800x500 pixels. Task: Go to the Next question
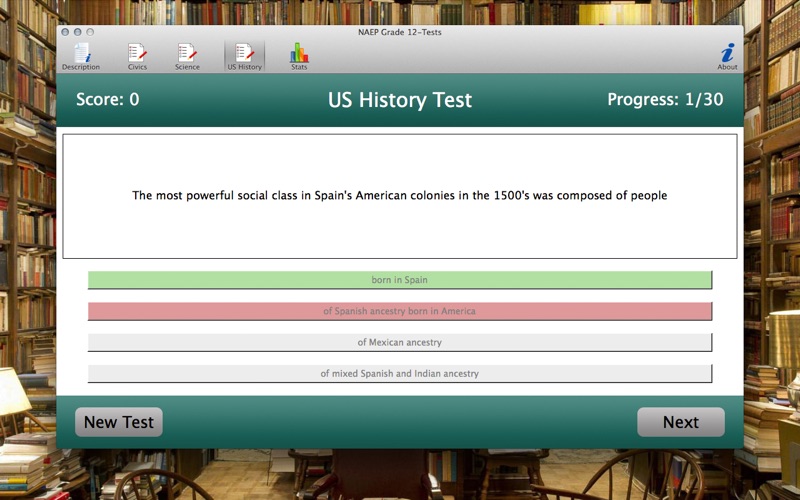click(681, 422)
